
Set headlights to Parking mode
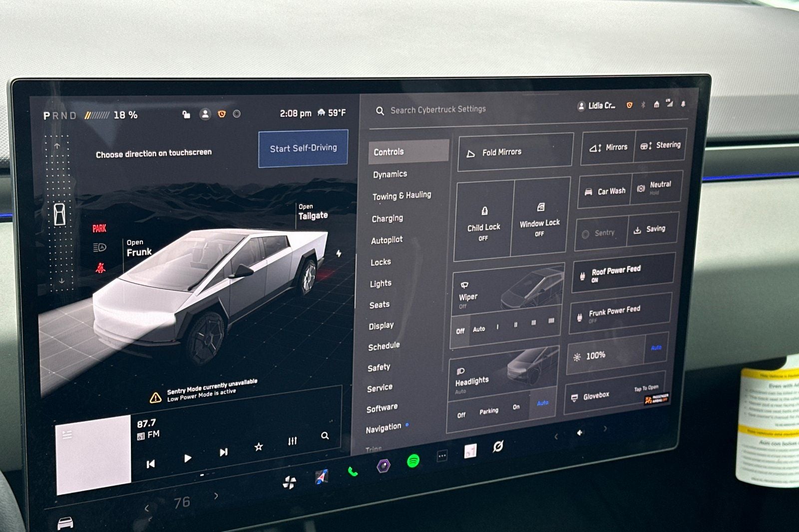point(489,410)
